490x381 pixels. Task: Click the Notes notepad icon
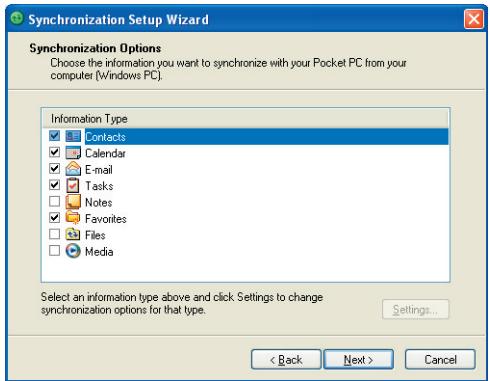click(73, 202)
